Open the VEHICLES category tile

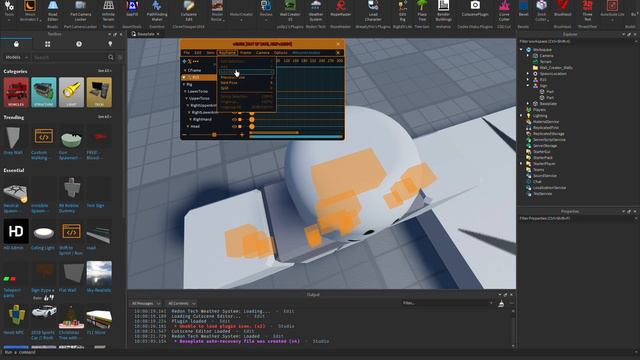[16, 92]
